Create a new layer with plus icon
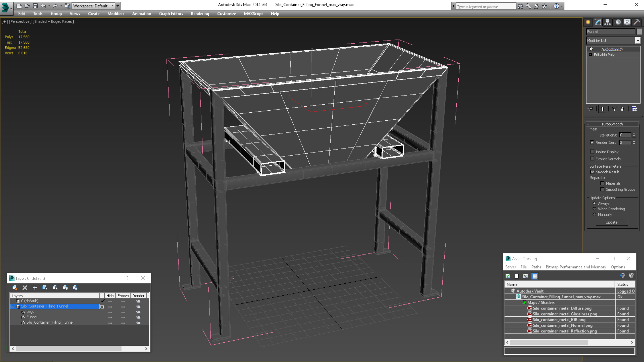This screenshot has width=644, height=362. (x=35, y=288)
